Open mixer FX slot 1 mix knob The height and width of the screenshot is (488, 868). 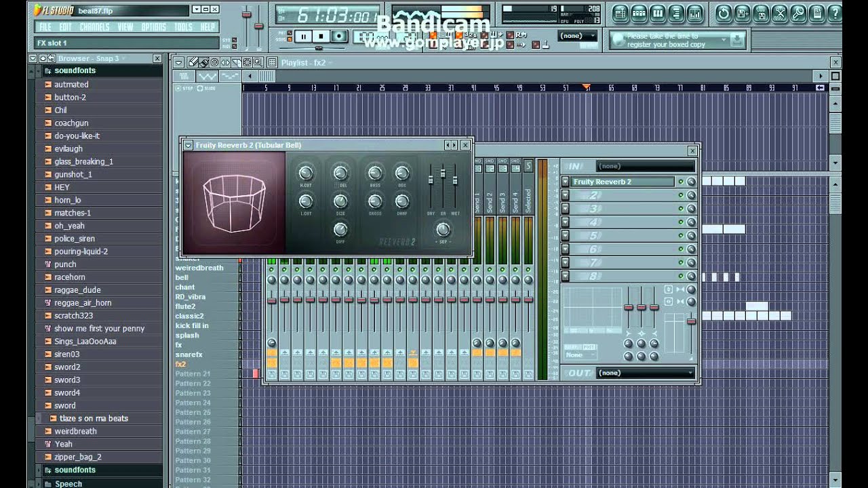(691, 182)
